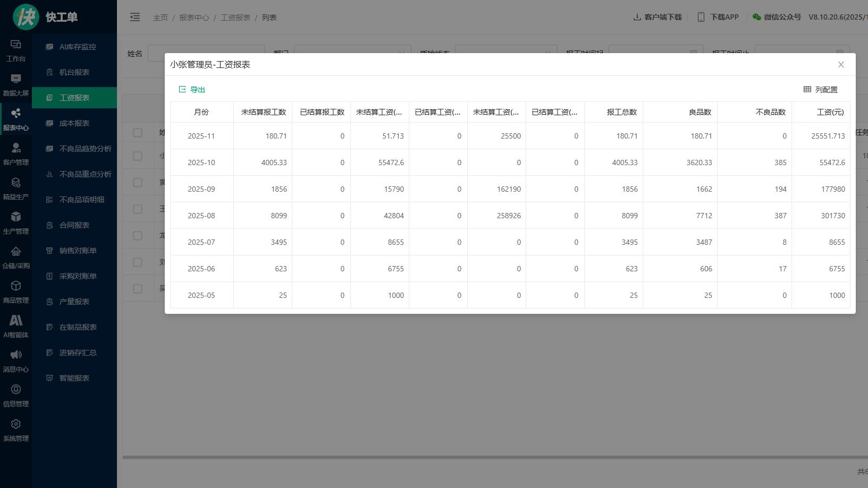Open AI库存监控 report menu
Screen dimensions: 868x488
74,47
